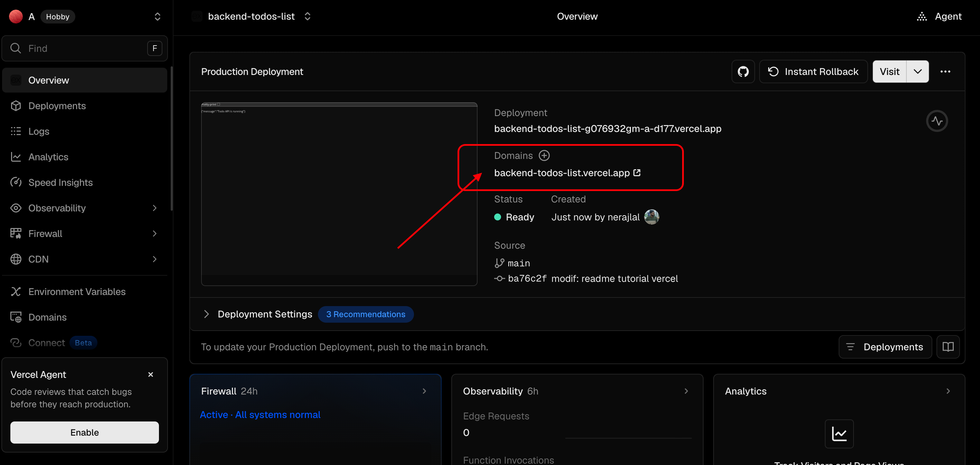980x465 pixels.
Task: Open Speed Insights from the sidebar
Action: click(x=84, y=182)
